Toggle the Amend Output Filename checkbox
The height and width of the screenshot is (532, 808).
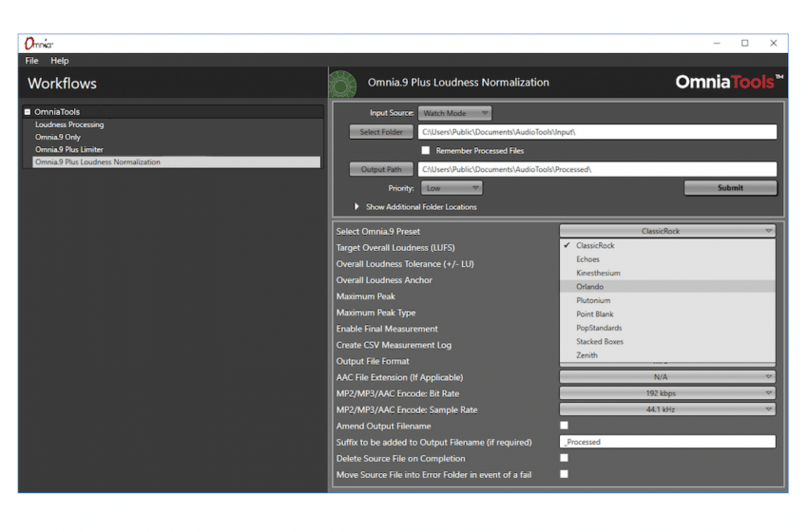[x=564, y=426]
